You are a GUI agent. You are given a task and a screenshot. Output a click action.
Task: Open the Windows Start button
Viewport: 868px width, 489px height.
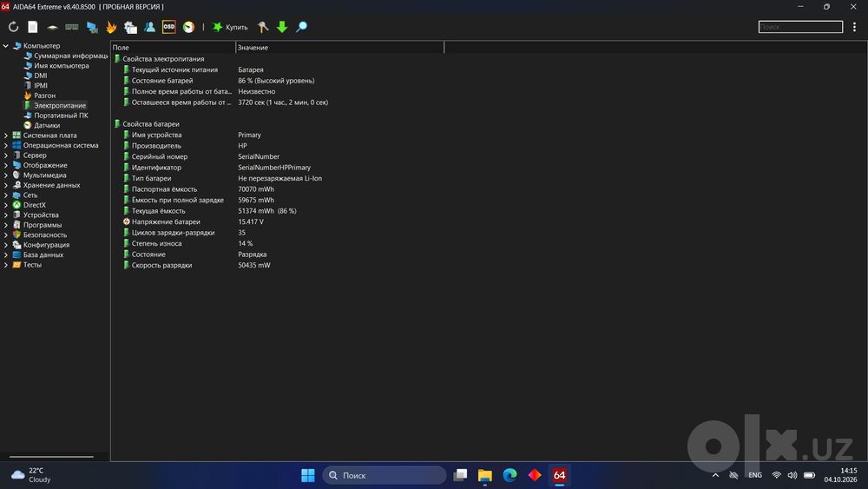308,475
